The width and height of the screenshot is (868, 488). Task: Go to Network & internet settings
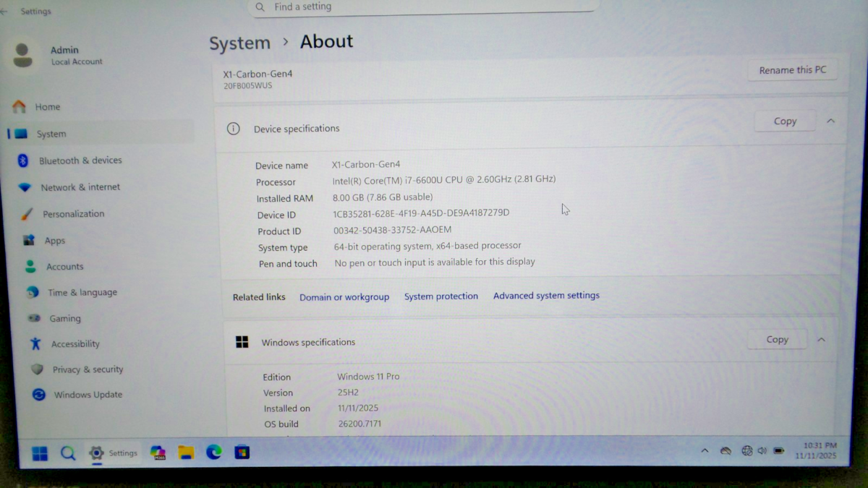[x=80, y=187]
